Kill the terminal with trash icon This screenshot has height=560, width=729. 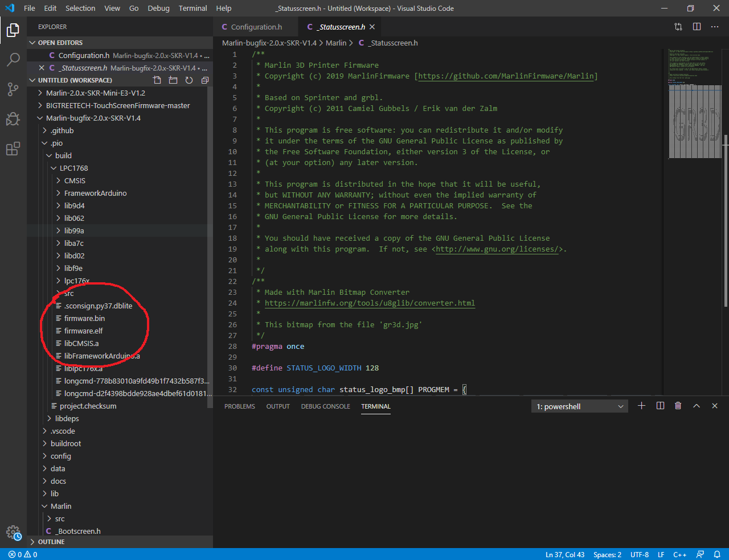click(678, 406)
